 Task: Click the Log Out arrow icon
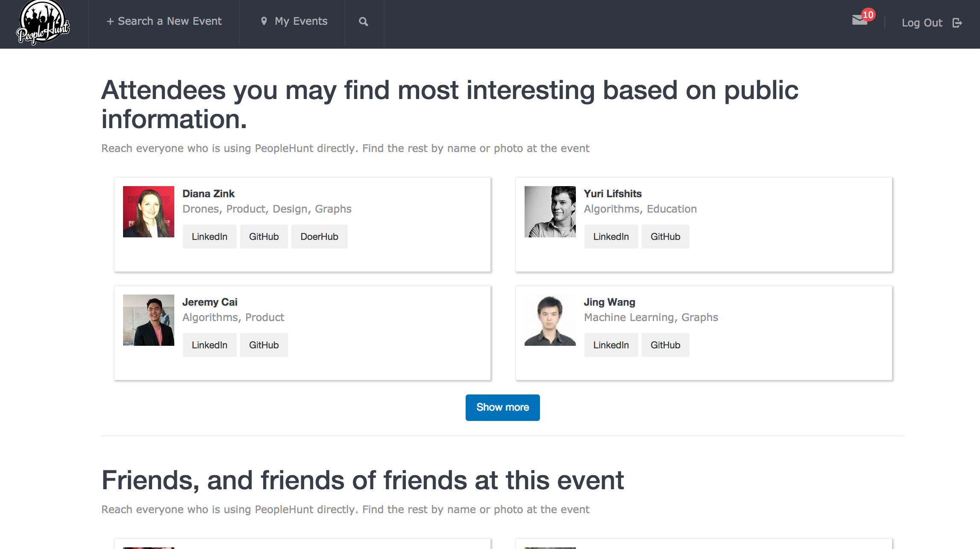point(957,23)
